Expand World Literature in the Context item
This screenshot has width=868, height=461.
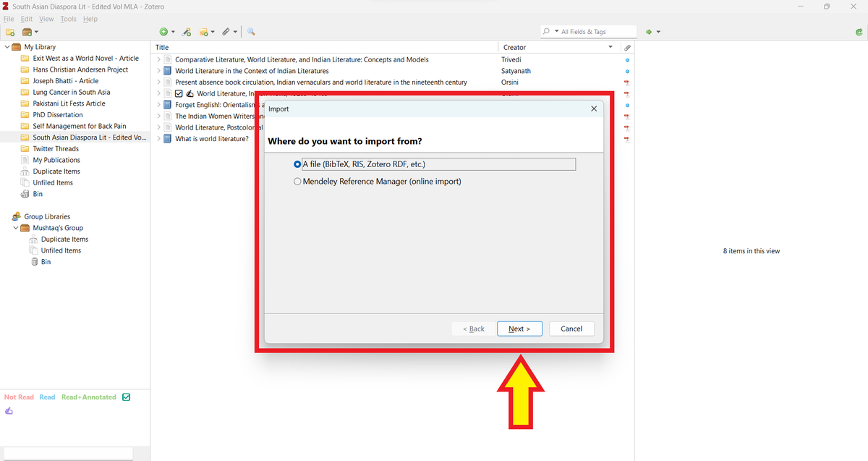coord(158,71)
